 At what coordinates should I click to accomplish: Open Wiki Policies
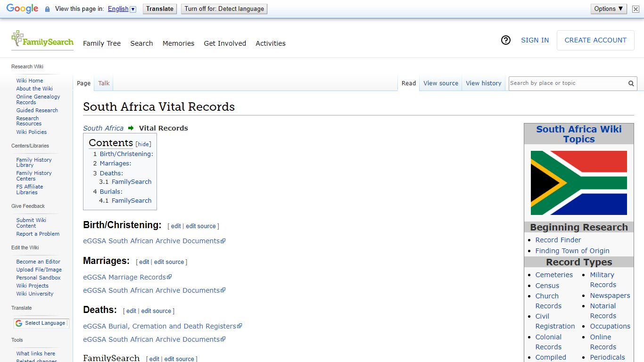(x=32, y=132)
